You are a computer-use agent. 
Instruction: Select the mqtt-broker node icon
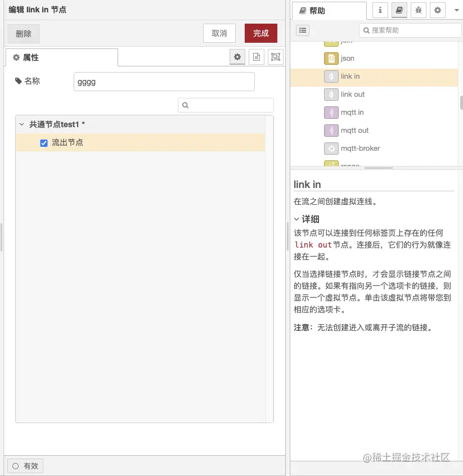(331, 149)
